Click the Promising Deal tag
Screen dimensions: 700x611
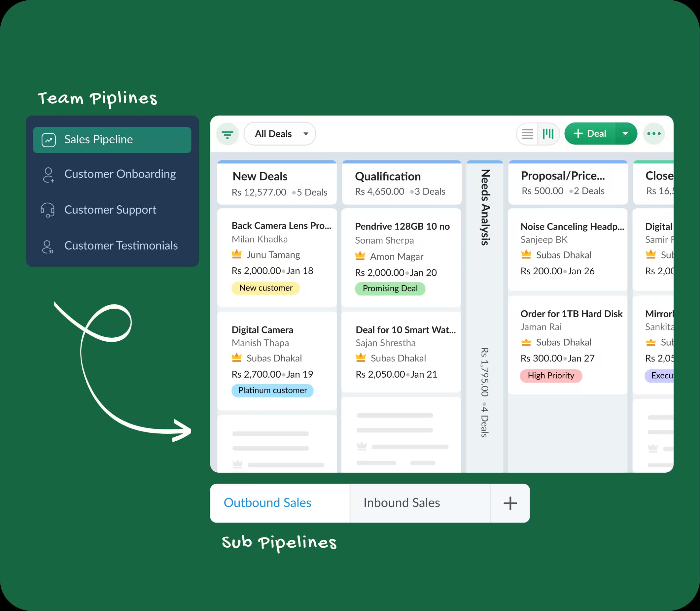click(390, 289)
